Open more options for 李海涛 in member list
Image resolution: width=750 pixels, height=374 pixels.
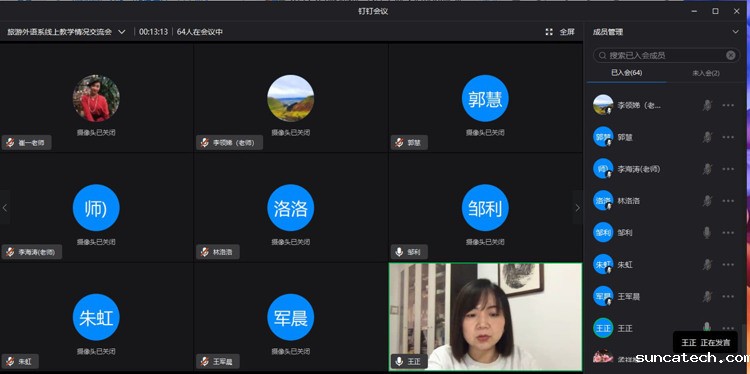pos(728,169)
